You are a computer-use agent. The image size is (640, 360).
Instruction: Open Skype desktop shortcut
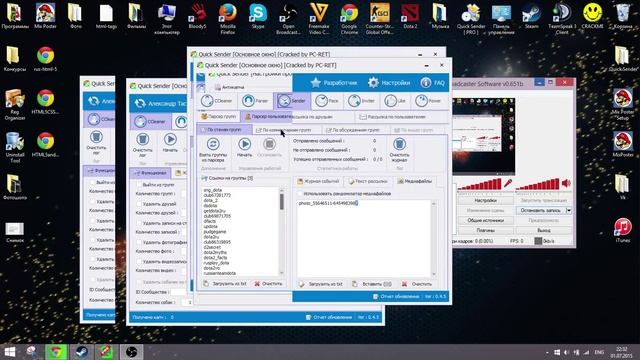258,16
